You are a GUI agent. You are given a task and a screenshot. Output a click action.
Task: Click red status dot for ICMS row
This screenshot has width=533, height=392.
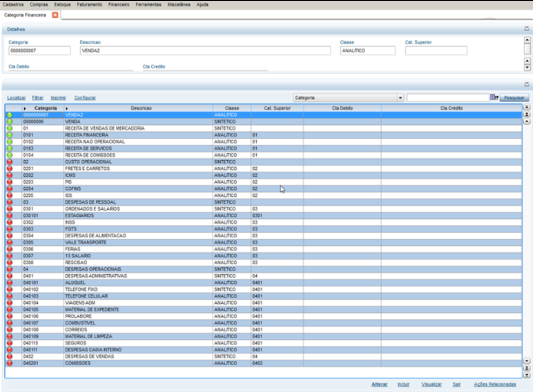pos(10,175)
